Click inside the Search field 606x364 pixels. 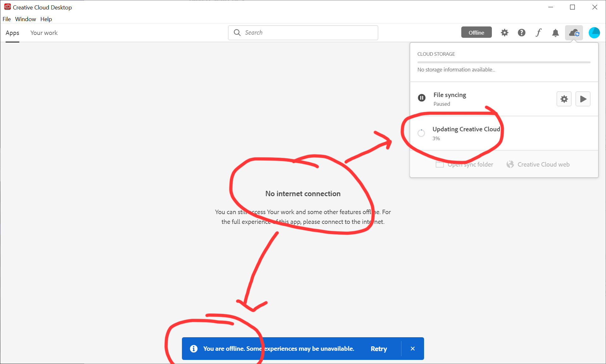click(x=303, y=32)
